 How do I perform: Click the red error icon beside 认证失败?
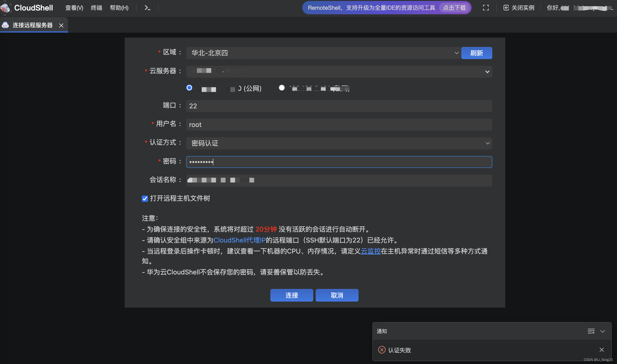[382, 349]
